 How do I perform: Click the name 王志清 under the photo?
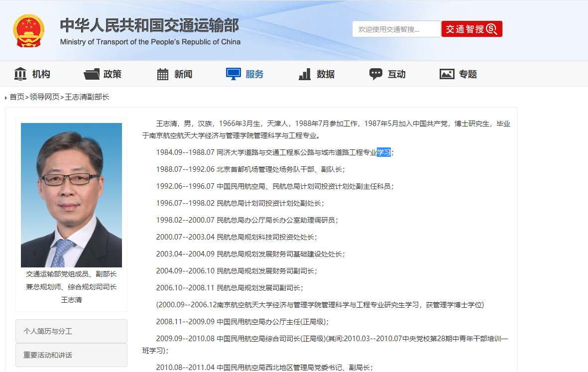coord(71,300)
